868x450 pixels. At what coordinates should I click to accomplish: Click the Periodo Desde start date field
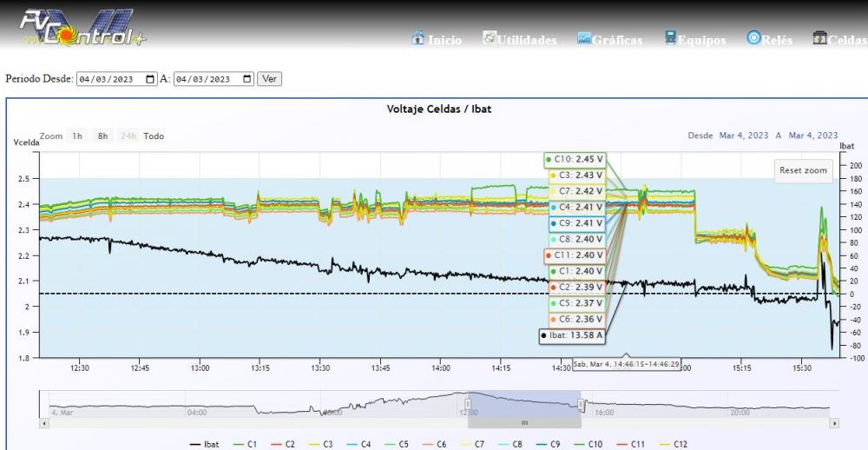(x=116, y=79)
